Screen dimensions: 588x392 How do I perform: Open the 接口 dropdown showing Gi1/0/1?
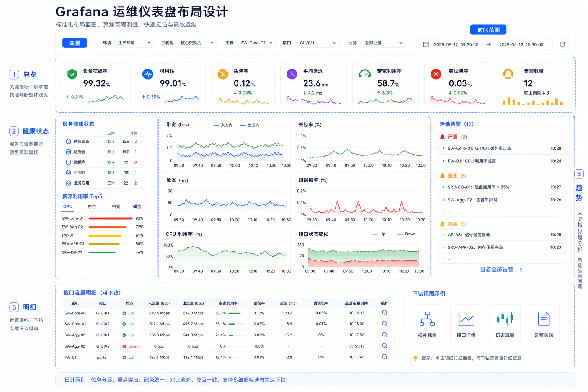point(317,43)
